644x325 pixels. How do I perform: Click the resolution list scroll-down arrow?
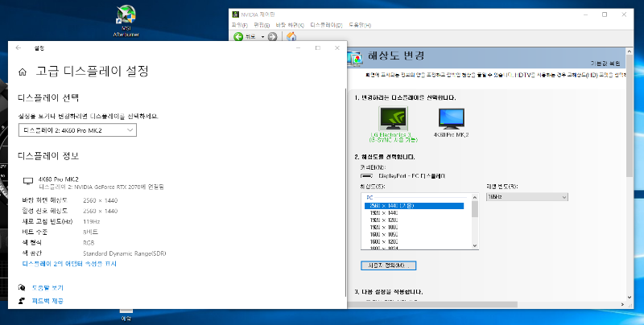(475, 246)
